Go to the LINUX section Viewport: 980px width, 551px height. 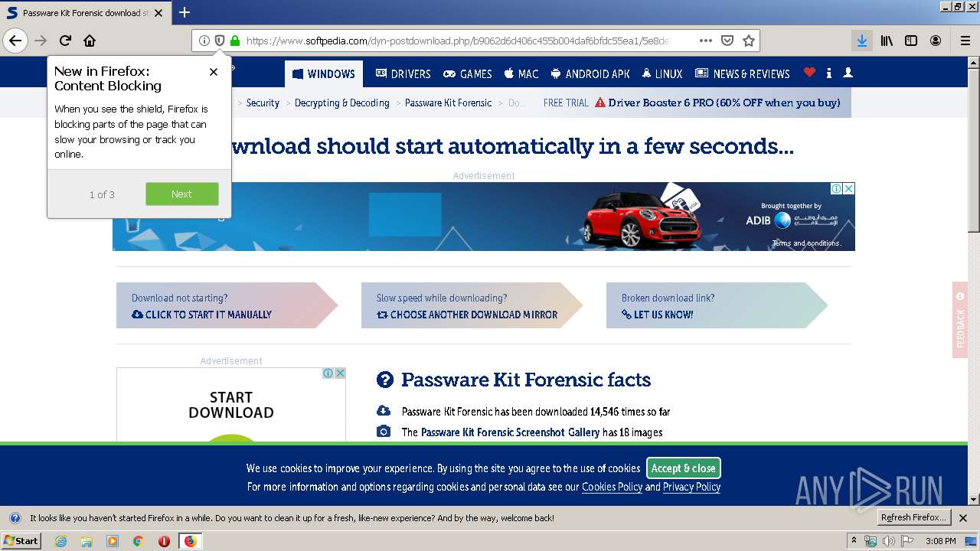pyautogui.click(x=662, y=73)
